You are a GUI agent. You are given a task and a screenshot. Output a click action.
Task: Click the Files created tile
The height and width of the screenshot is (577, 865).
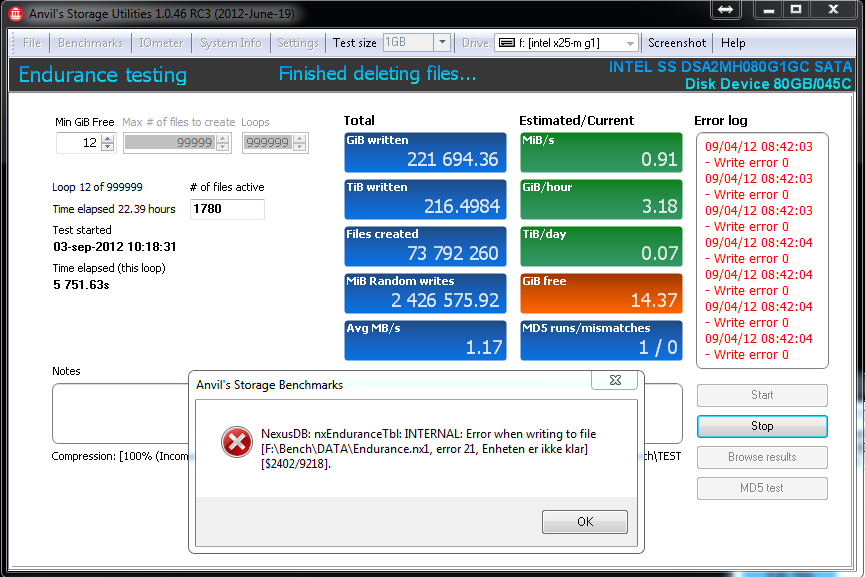(425, 246)
